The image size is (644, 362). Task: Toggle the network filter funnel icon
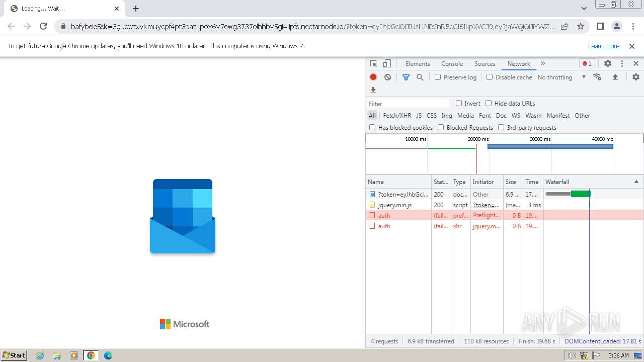(x=406, y=77)
